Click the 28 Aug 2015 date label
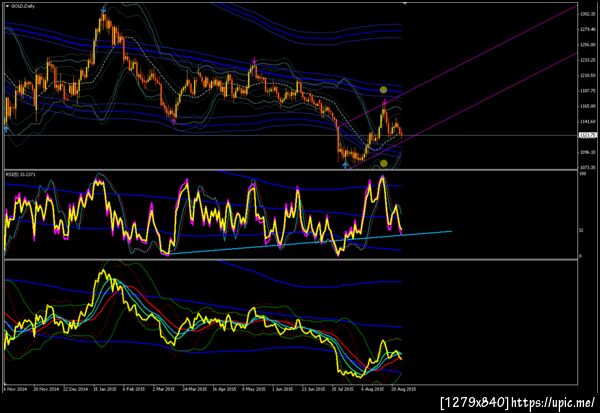600x413 pixels. tap(404, 389)
